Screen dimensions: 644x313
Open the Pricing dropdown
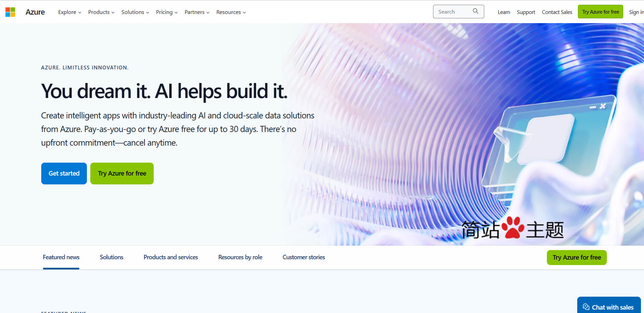click(x=167, y=12)
